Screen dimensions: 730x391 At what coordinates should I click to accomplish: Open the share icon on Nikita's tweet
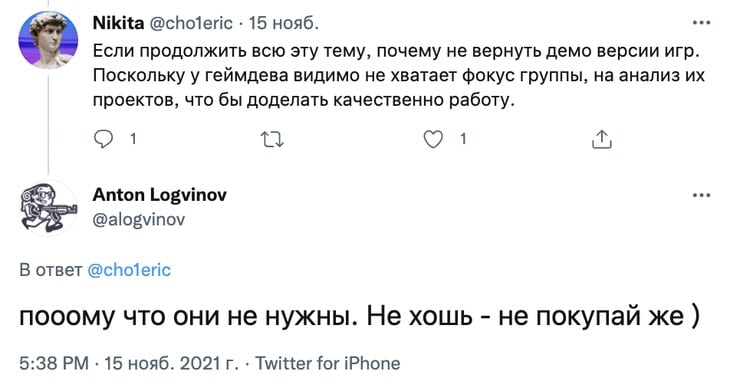pos(602,139)
